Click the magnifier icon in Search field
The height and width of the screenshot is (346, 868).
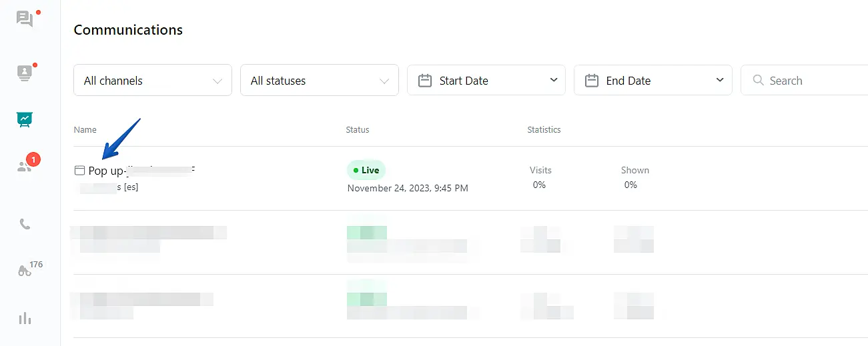758,81
